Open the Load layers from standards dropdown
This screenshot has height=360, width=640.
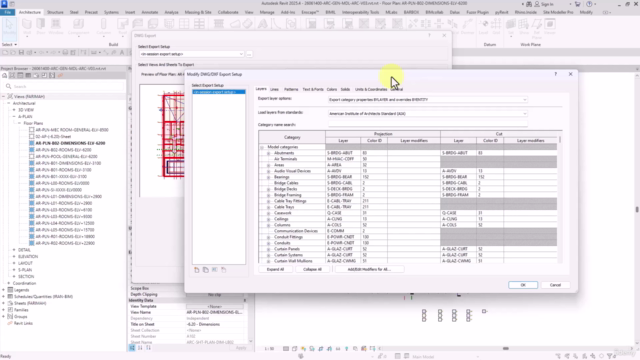coord(428,113)
